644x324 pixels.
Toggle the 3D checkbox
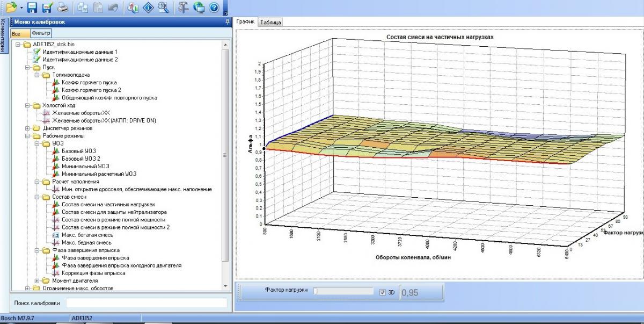[x=382, y=292]
